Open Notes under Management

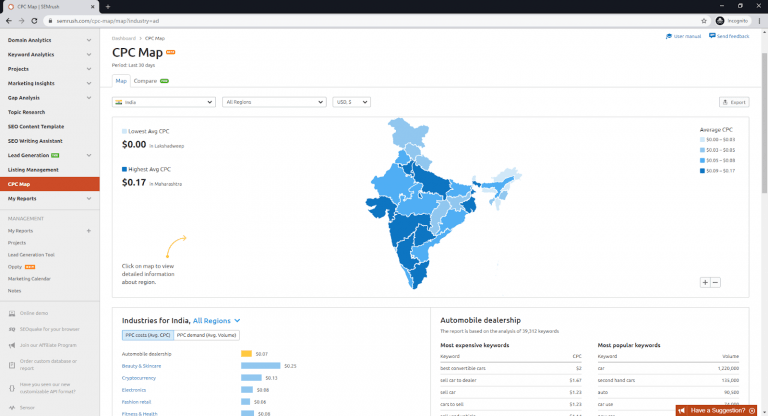[14, 291]
